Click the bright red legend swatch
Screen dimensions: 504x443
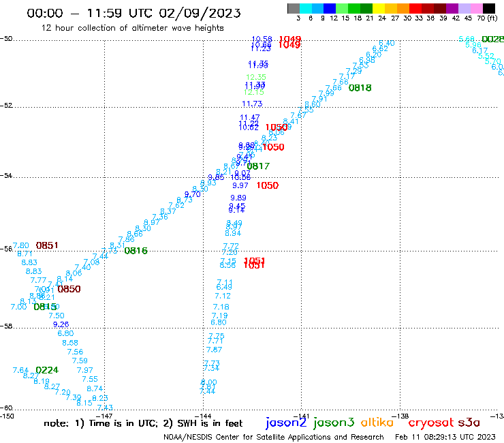[x=415, y=8]
